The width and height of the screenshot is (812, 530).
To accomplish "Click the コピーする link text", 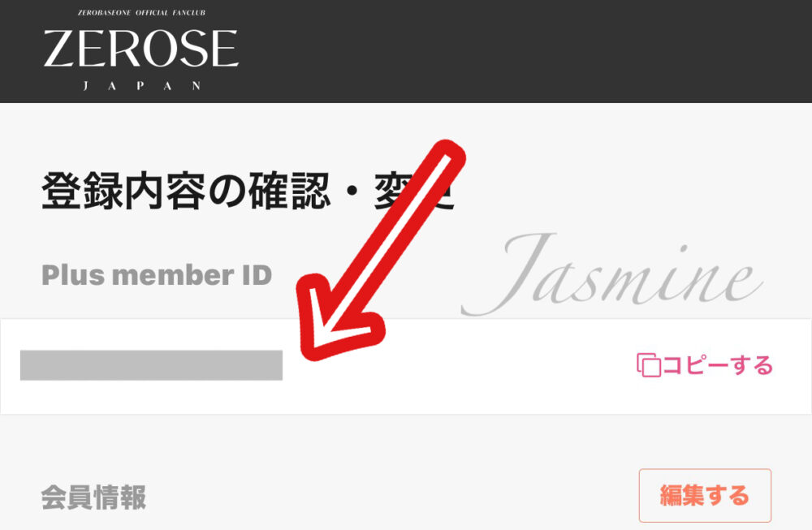I will click(x=718, y=365).
